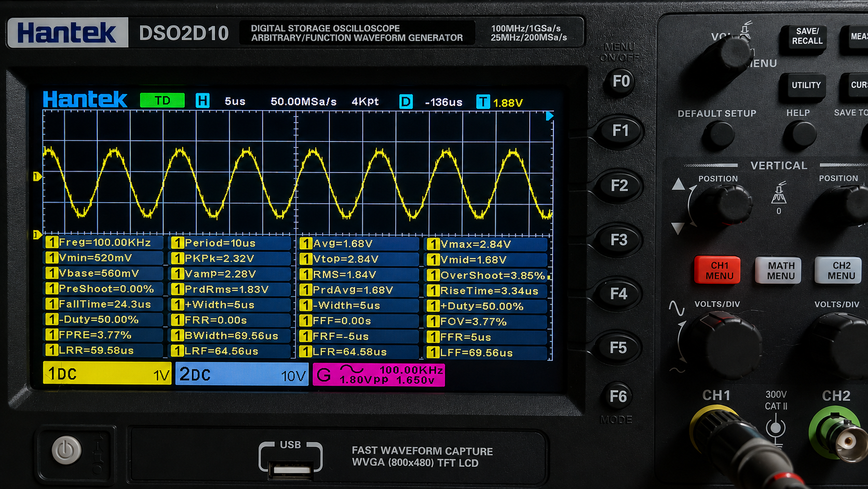
Task: Tap the PKPk=2.32V measurement
Action: (x=230, y=258)
